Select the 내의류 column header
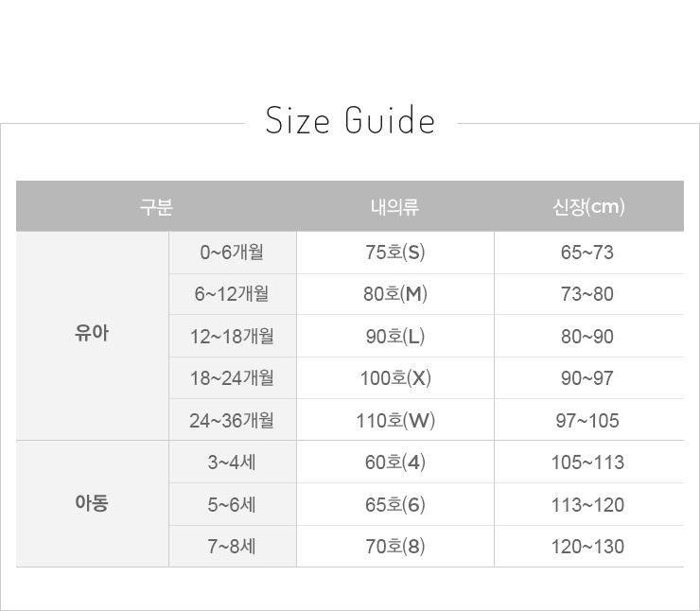This screenshot has width=700, height=611. point(395,207)
